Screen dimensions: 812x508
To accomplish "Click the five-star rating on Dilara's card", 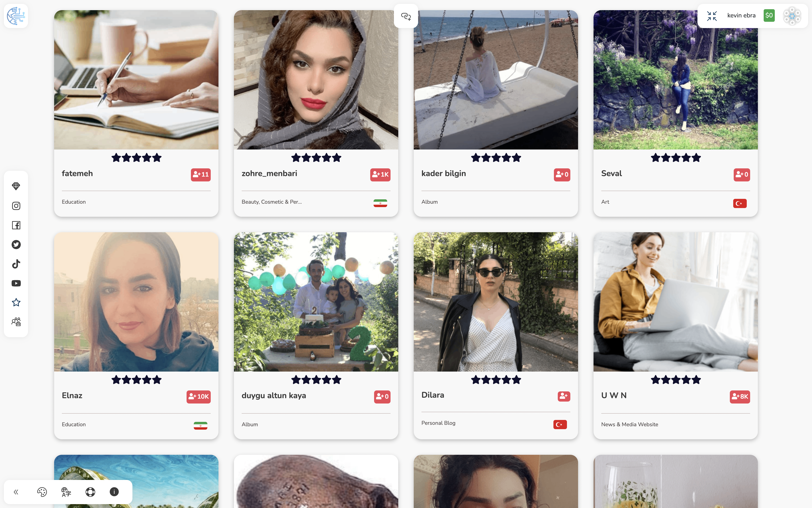I will click(x=496, y=380).
